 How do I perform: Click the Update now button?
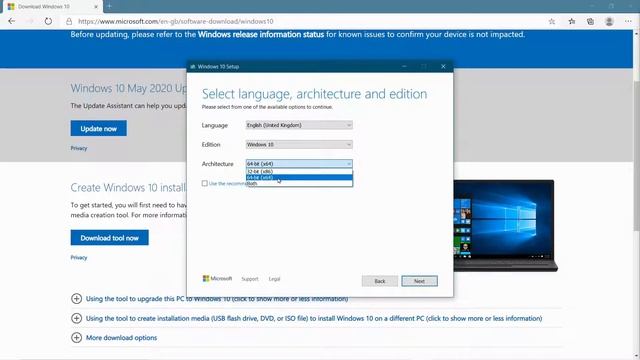pyautogui.click(x=98, y=129)
